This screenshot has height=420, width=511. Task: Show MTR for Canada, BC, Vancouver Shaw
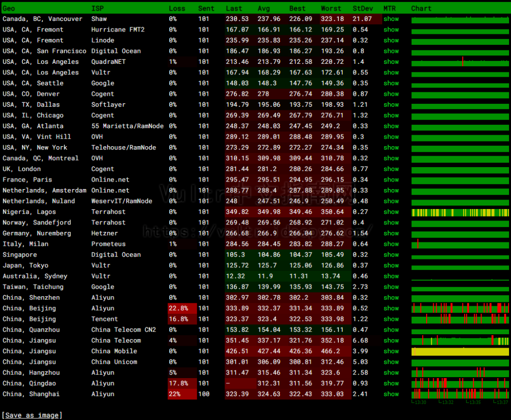coord(391,19)
